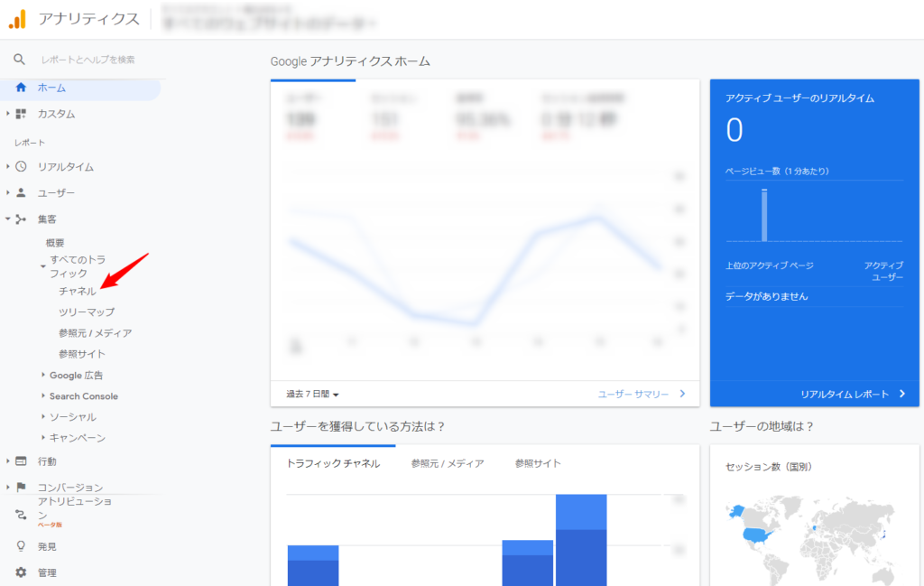
Task: Open the 過去 7 日間 date range dropdown
Action: [x=312, y=394]
